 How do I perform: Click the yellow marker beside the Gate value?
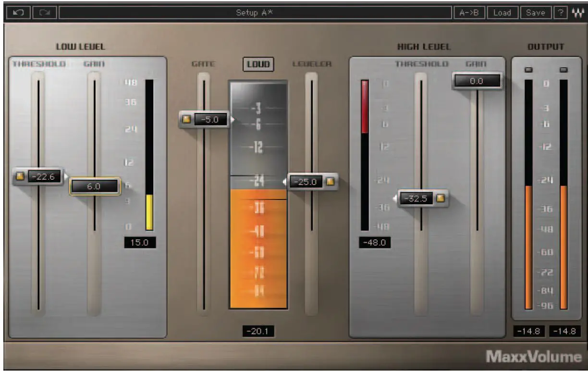186,119
